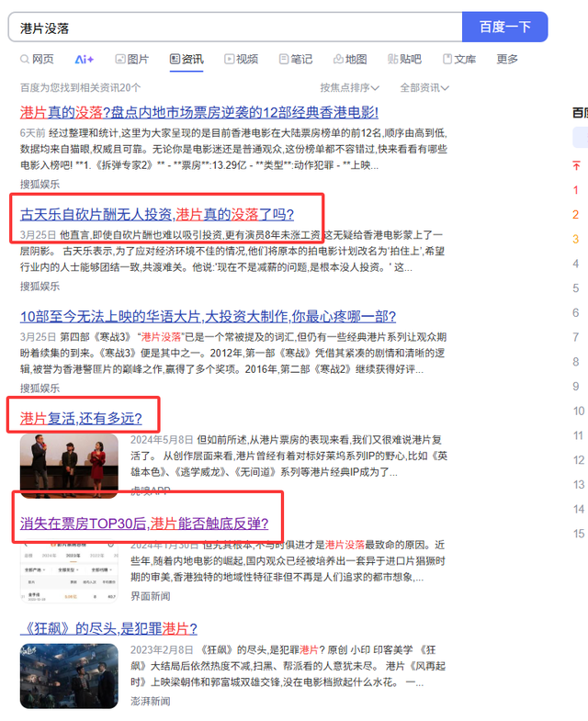Select hot list rank number 5

pyautogui.click(x=575, y=288)
